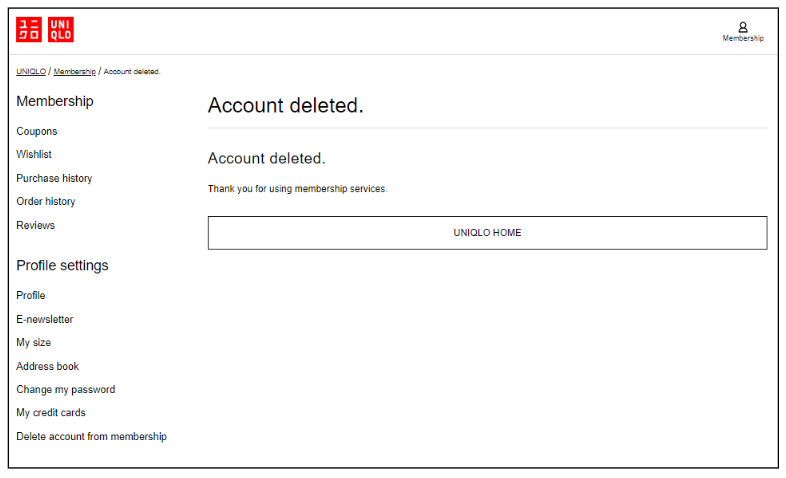Click the Account deleted page heading
This screenshot has height=478, width=786.
coord(286,106)
